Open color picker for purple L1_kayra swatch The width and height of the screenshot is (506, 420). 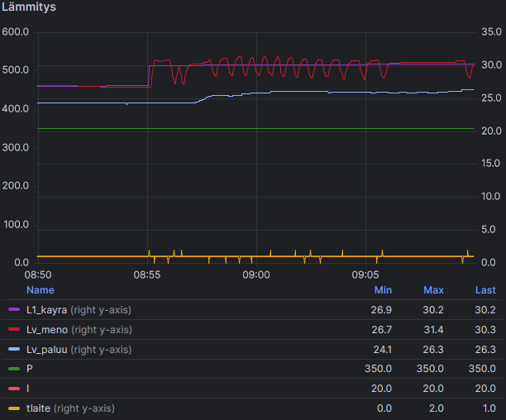coord(13,310)
